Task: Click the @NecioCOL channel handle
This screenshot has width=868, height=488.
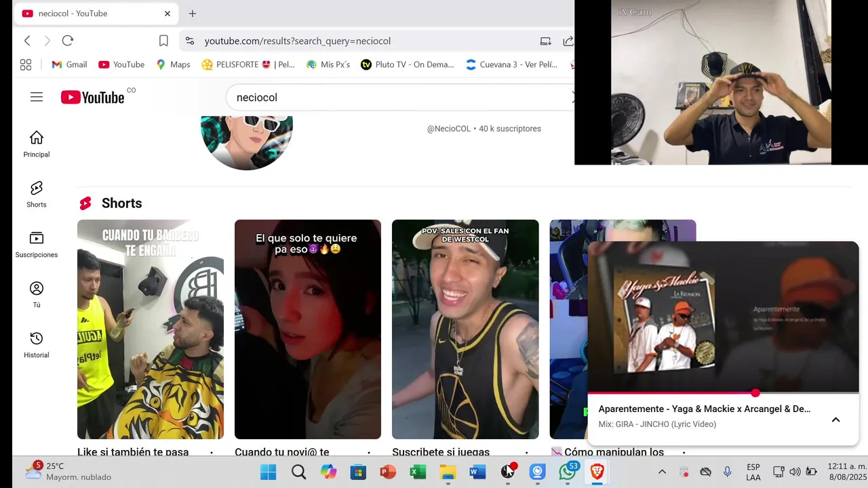Action: [448, 129]
